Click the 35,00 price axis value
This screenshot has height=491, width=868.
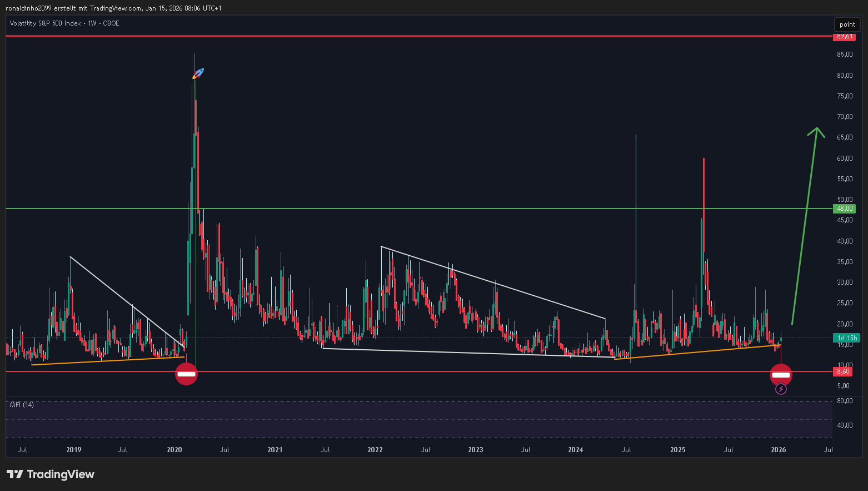coord(845,262)
